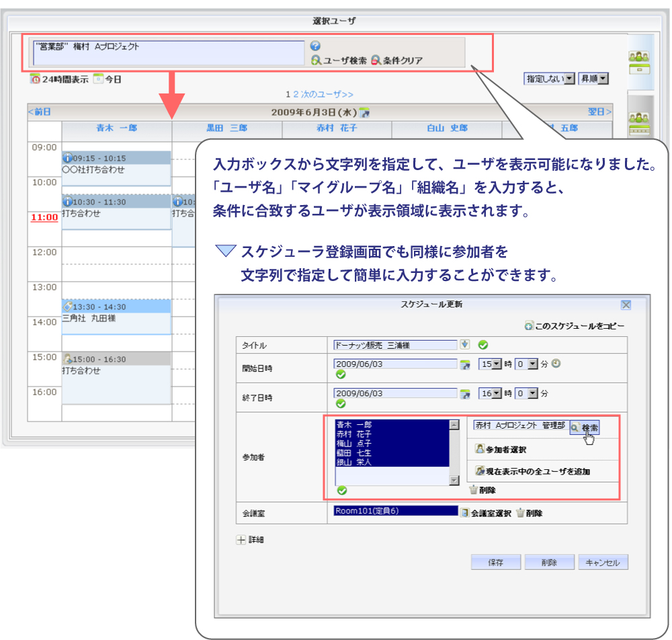Open calendar picker beside 2009年6月3日

[364, 113]
